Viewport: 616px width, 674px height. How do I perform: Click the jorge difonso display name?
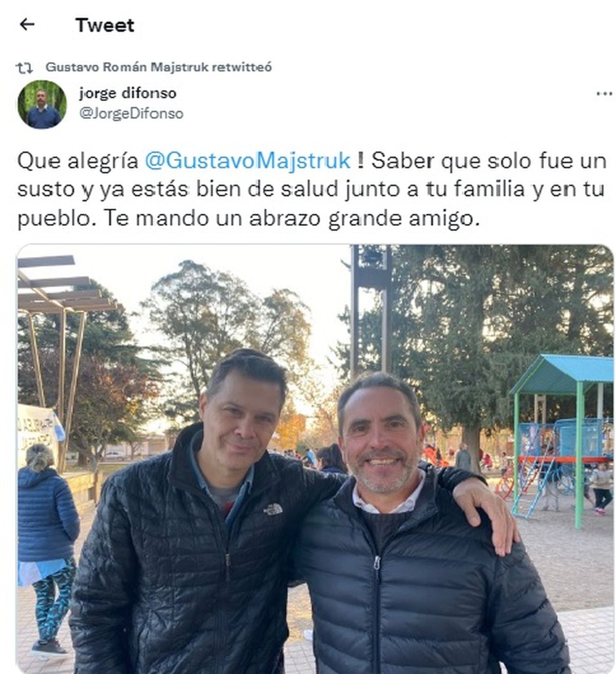128,93
